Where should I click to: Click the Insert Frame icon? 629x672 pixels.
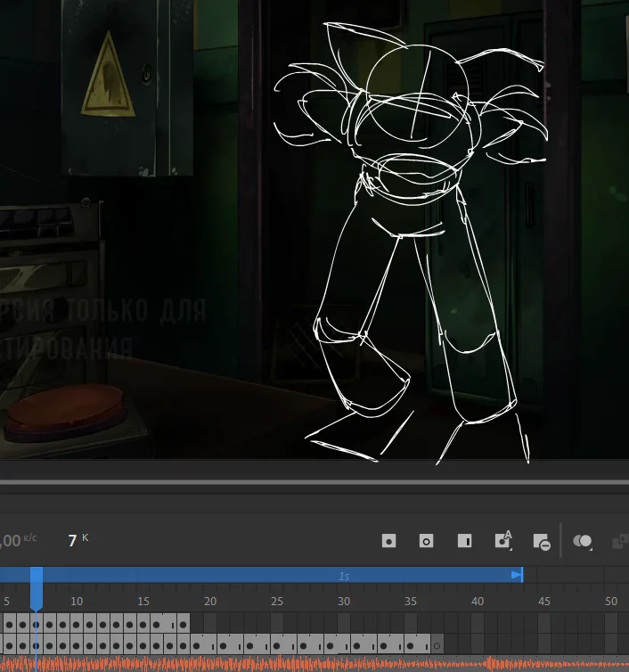pos(464,541)
